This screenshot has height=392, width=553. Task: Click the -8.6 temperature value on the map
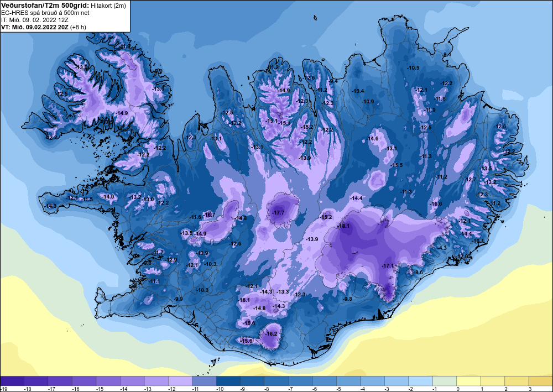tap(418, 273)
